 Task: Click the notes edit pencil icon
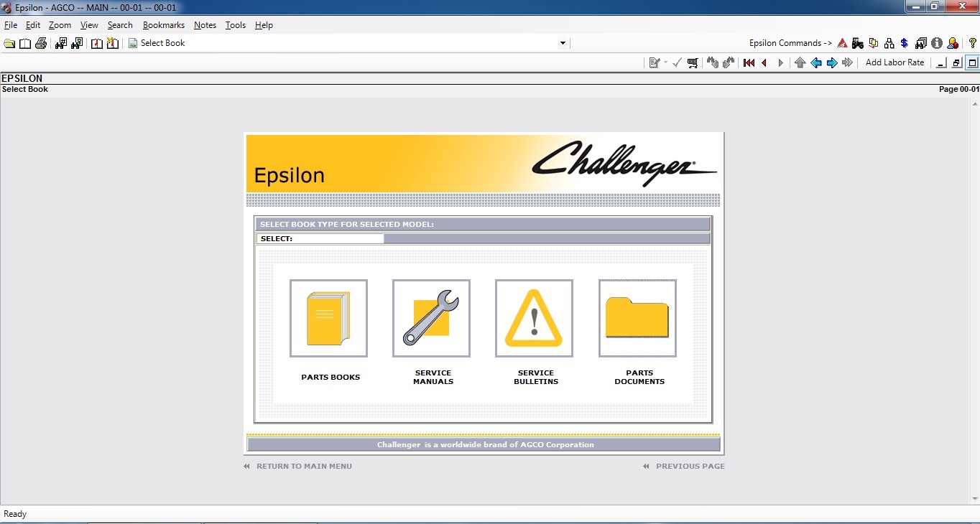pos(654,62)
